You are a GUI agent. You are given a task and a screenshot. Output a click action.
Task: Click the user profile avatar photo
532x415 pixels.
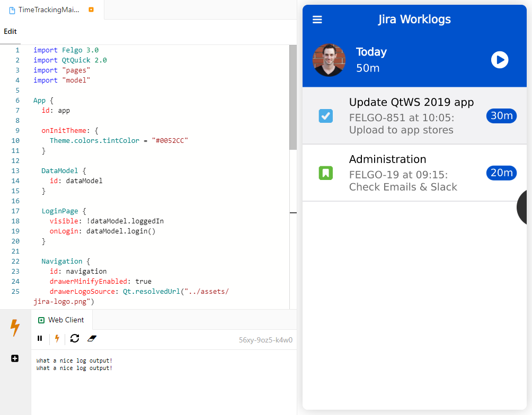pos(329,60)
